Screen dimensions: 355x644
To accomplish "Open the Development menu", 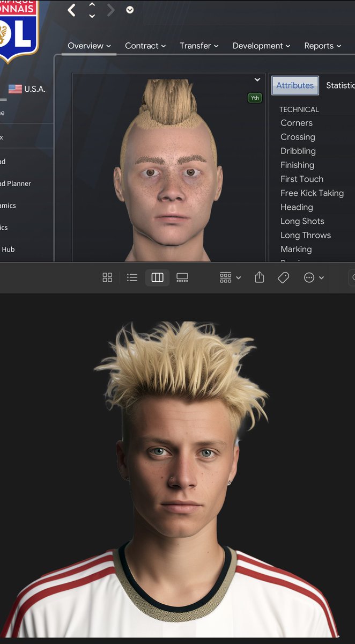I will (261, 46).
